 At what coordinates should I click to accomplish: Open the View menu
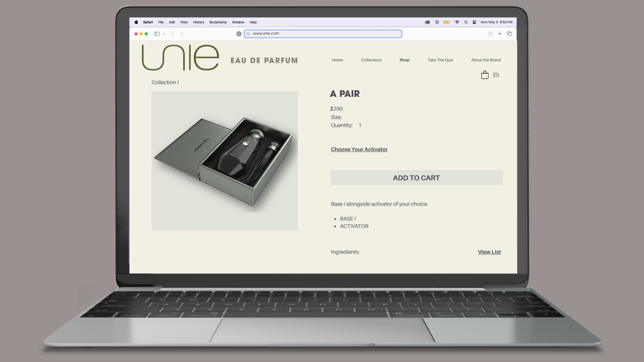tap(184, 22)
